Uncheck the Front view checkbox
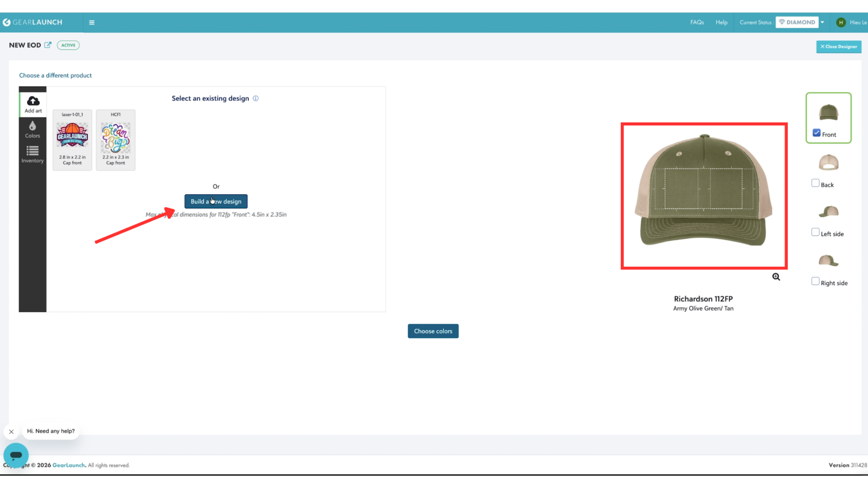Screen dimensions: 868x488 816,133
